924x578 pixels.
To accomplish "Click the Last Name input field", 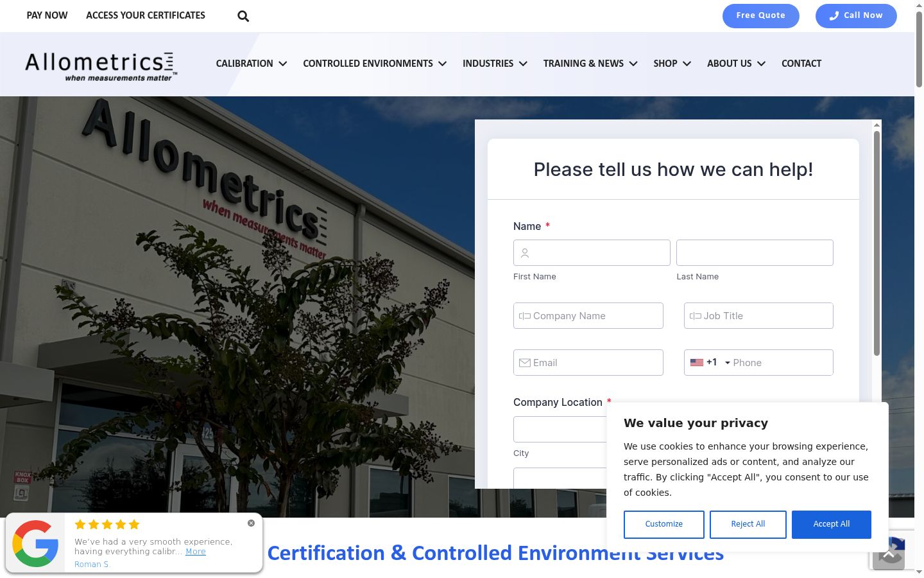I will tap(755, 253).
